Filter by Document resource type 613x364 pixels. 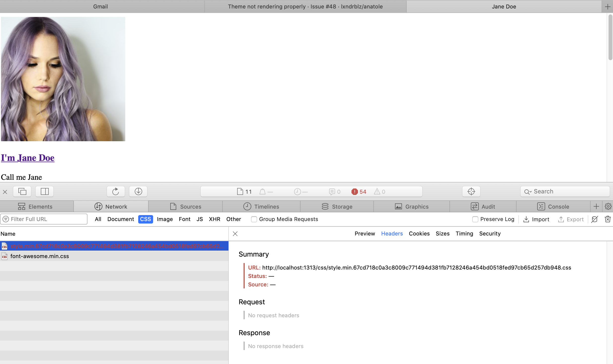pyautogui.click(x=121, y=219)
